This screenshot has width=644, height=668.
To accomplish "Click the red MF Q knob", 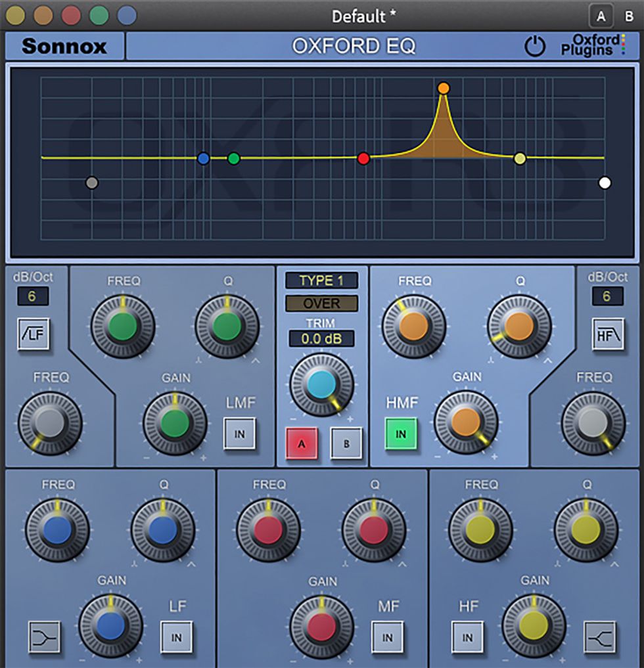I will 374,530.
